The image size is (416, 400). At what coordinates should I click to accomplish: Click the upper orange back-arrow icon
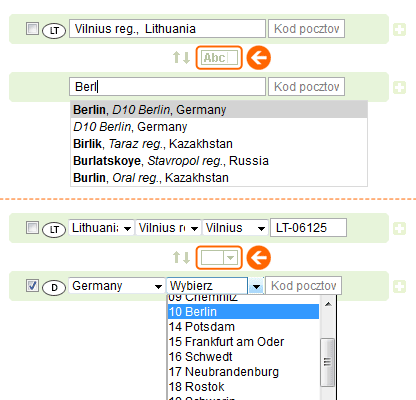tap(259, 58)
